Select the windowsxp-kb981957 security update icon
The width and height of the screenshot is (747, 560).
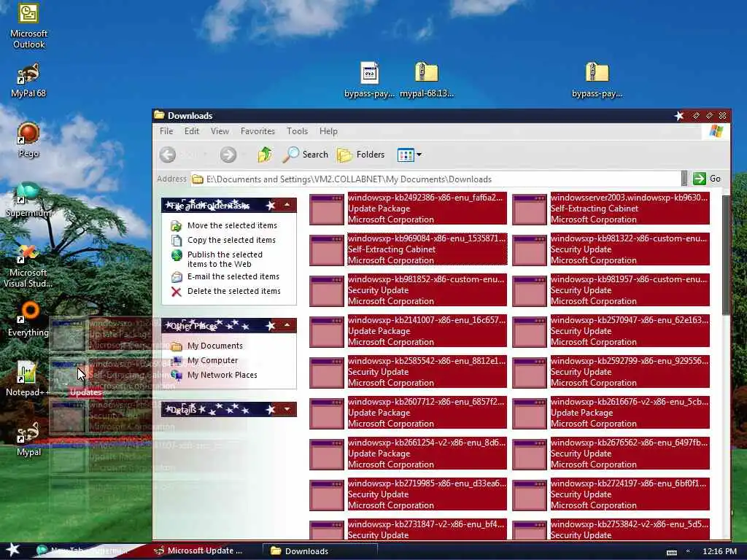[530, 291]
